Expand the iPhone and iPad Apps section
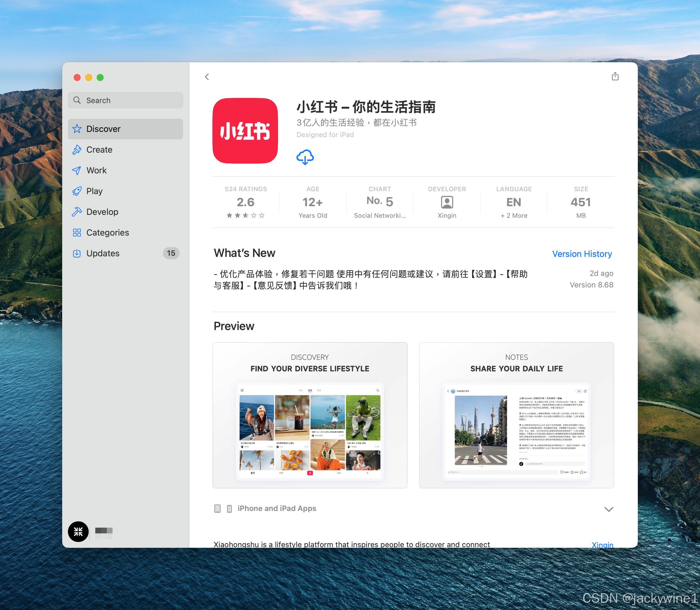This screenshot has height=610, width=700. [x=608, y=509]
